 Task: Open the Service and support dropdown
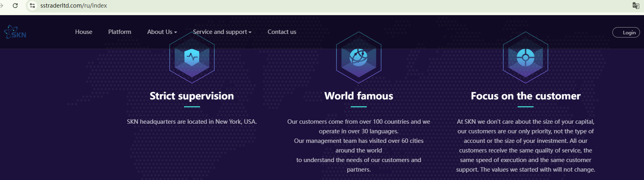click(x=222, y=32)
